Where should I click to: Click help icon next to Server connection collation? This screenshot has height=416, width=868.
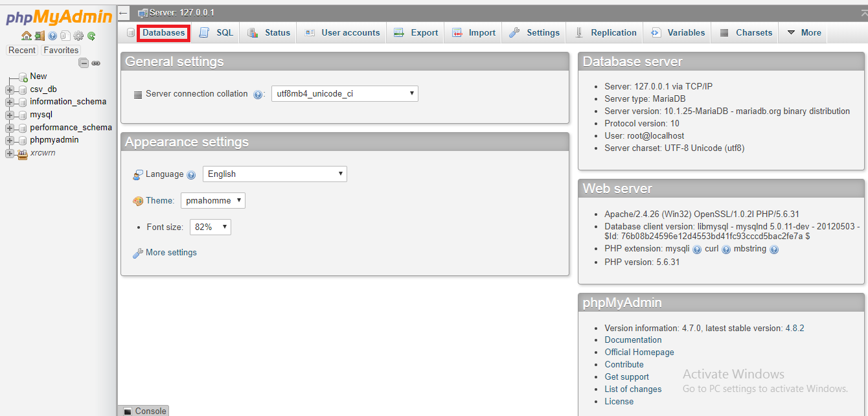tap(258, 95)
